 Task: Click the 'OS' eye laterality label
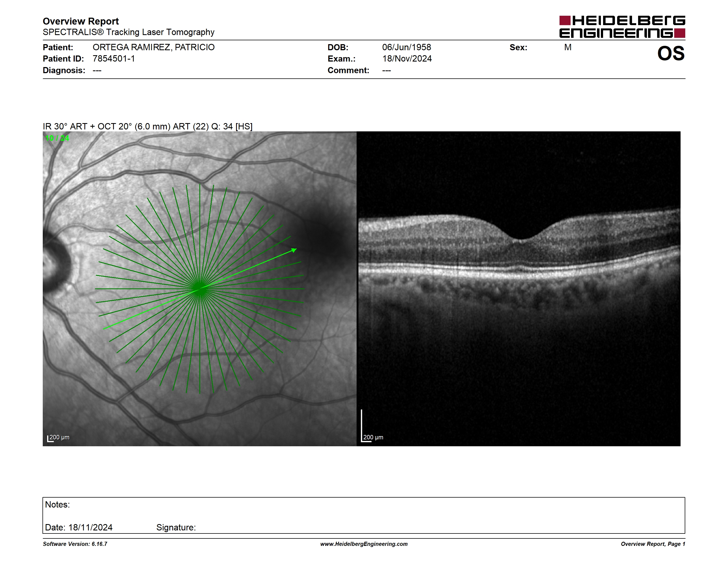coord(671,53)
